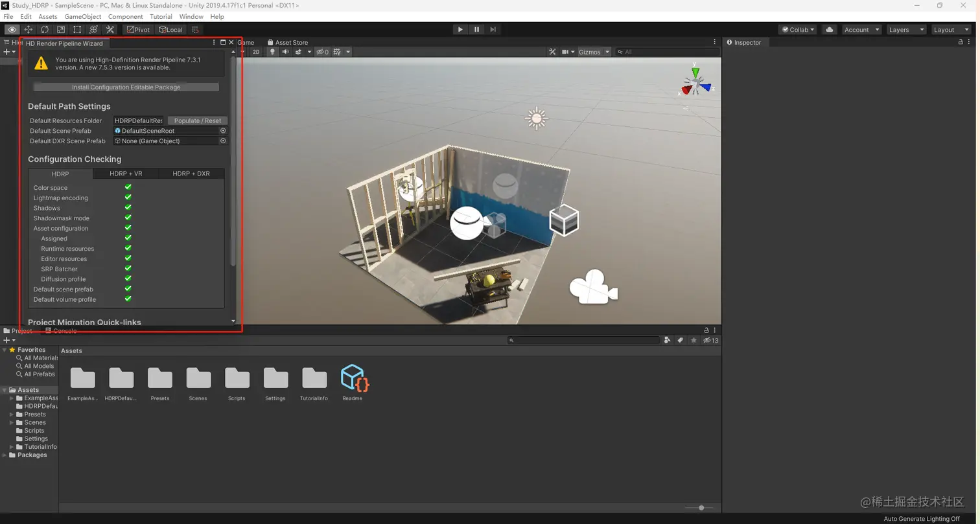The image size is (980, 524).
Task: Click the reflection probe cube gizmo
Action: (563, 220)
